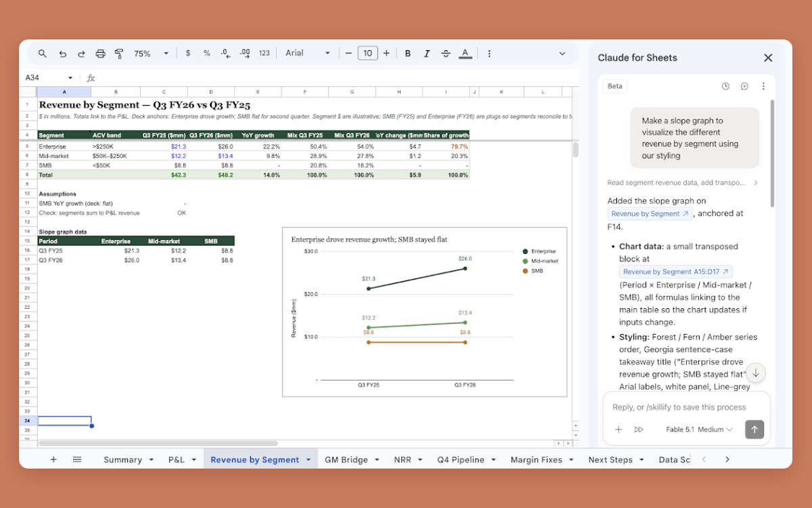Undo the last action
812x508 pixels.
(62, 54)
